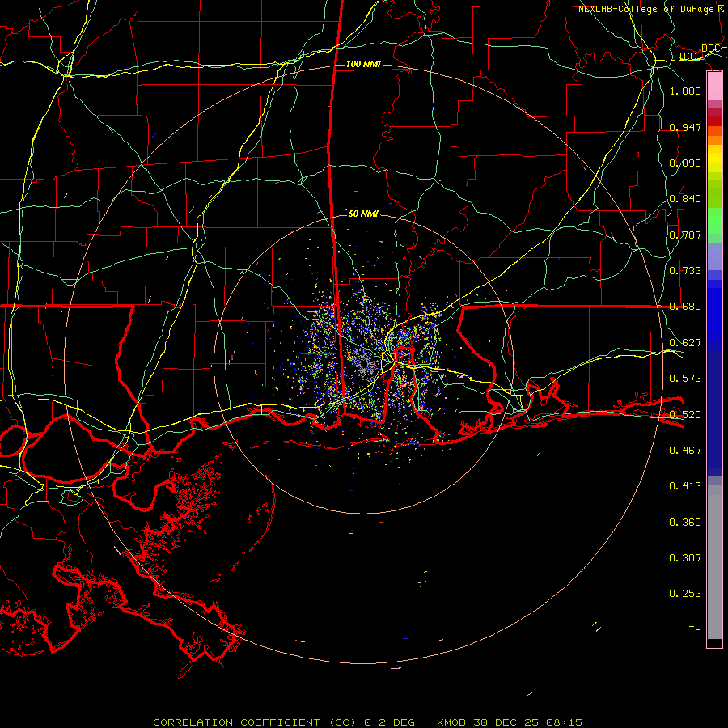Click the 0.253 scale label

(x=685, y=594)
